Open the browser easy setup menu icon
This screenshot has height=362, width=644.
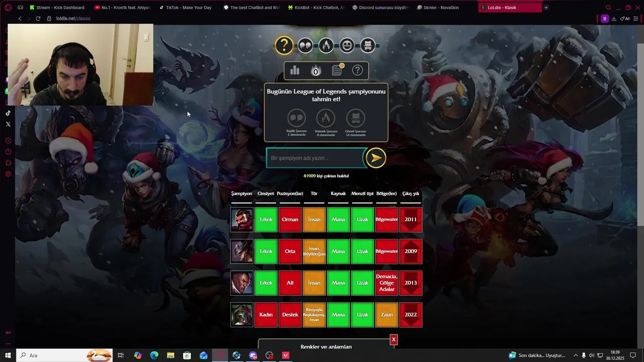(x=636, y=19)
